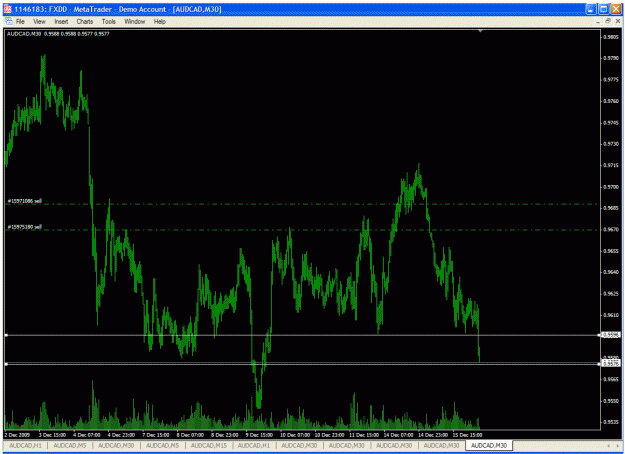Select the #15975180 sell order label
Viewport: 625px width, 454px height.
click(24, 227)
